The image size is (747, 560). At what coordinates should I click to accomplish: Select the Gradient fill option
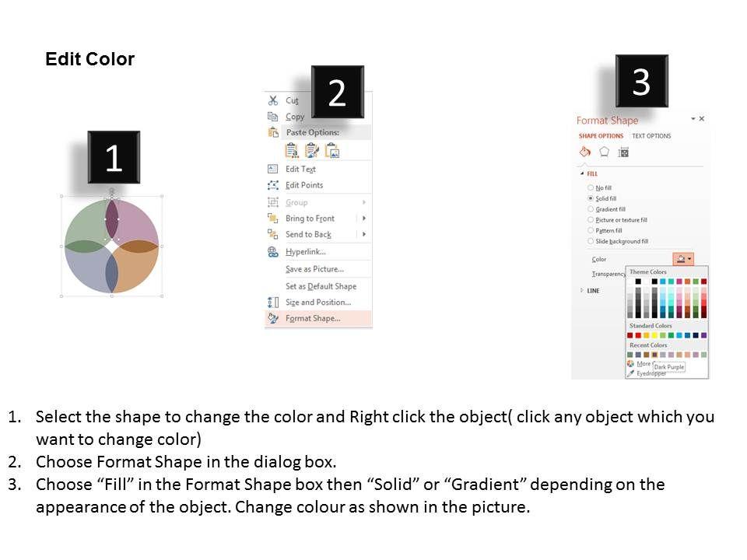tap(591, 209)
